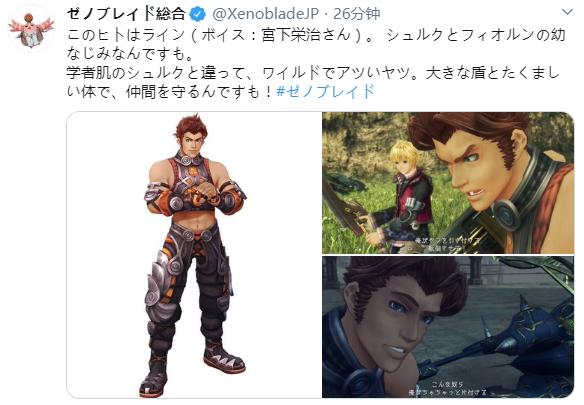Click Reyn's boots in the character artwork
This screenshot has height=405, width=584.
tap(191, 367)
